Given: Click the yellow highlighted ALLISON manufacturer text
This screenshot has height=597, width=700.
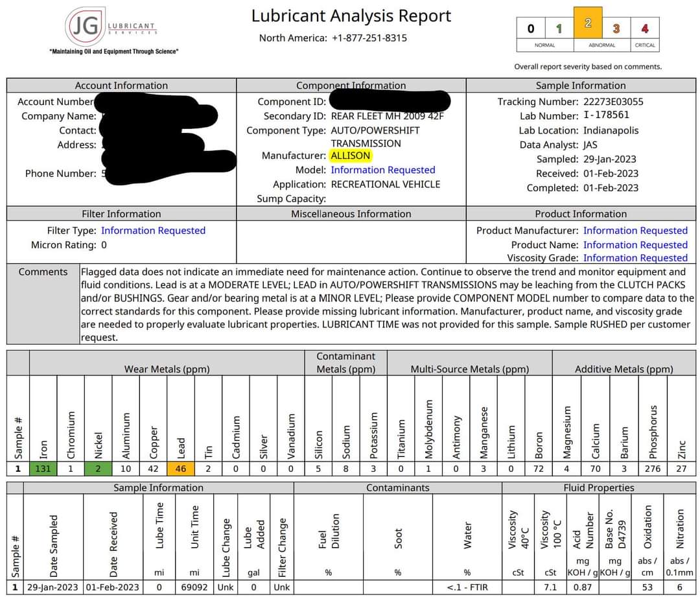Looking at the screenshot, I should (350, 156).
